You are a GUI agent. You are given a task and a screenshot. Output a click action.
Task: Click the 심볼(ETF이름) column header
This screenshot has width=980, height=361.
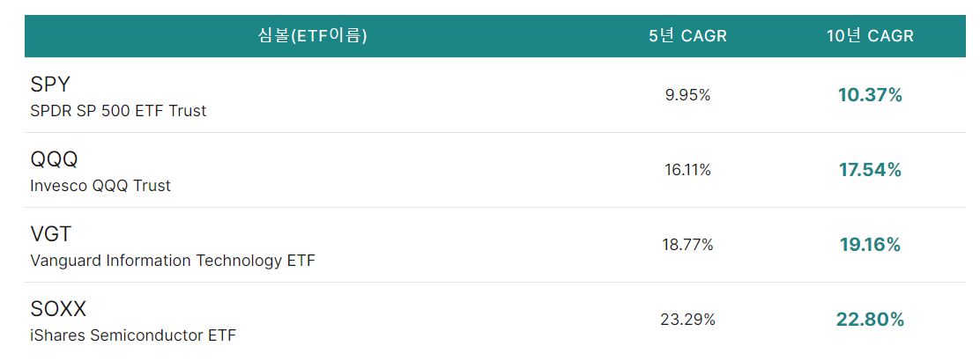tap(313, 35)
